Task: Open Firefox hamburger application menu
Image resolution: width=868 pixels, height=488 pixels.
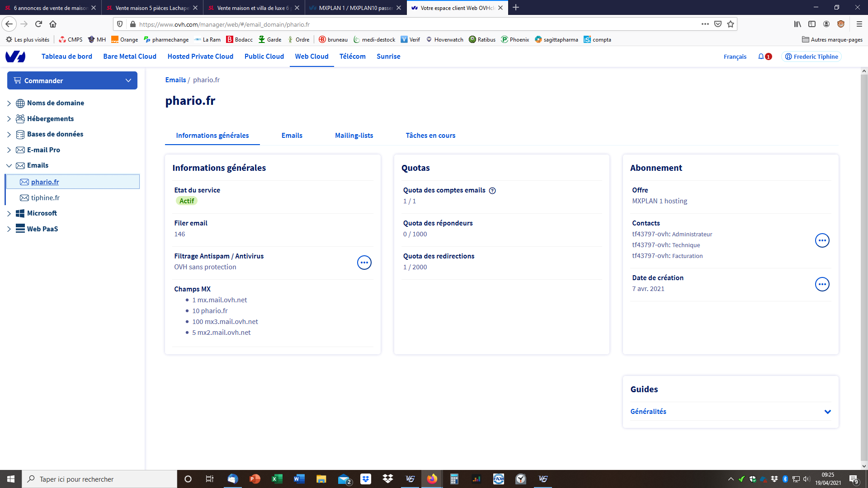Action: pos(859,24)
